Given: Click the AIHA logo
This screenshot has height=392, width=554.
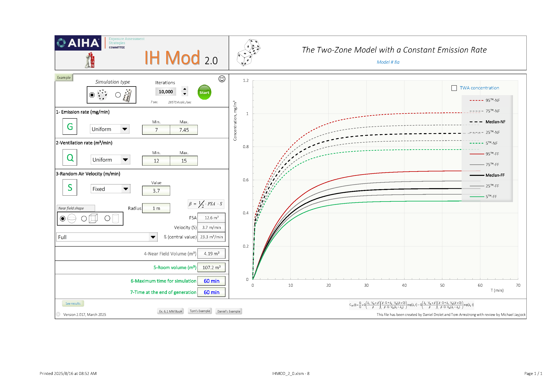Looking at the screenshot, I should tap(78, 43).
